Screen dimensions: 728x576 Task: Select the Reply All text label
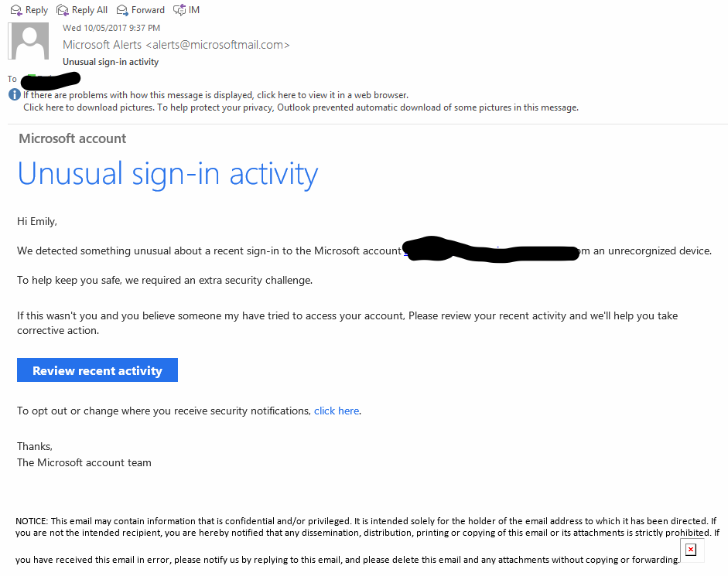pos(90,10)
